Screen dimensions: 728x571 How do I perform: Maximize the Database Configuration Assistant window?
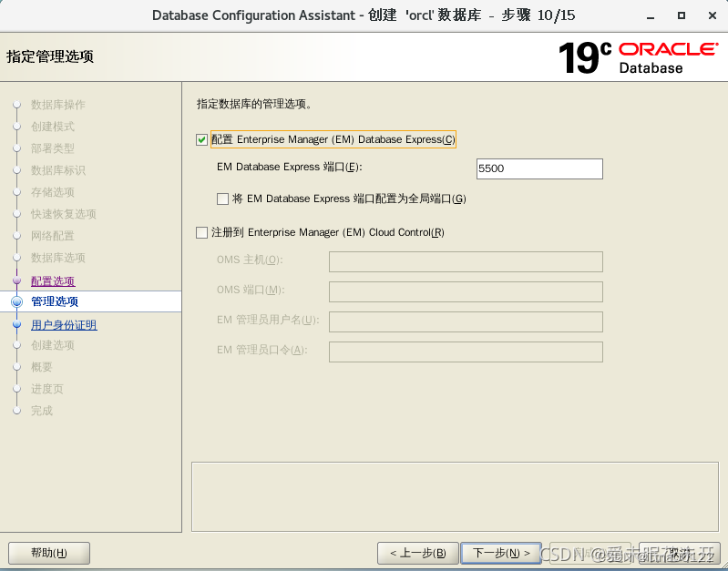[682, 15]
